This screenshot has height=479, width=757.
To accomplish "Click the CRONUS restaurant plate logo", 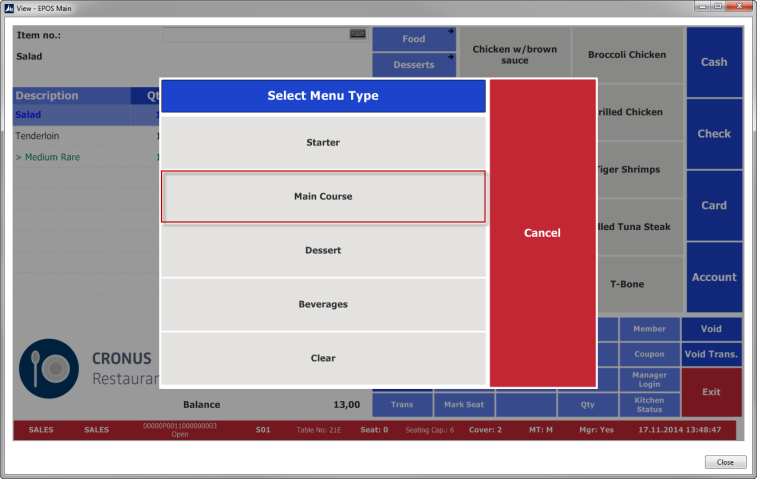I will coord(48,369).
